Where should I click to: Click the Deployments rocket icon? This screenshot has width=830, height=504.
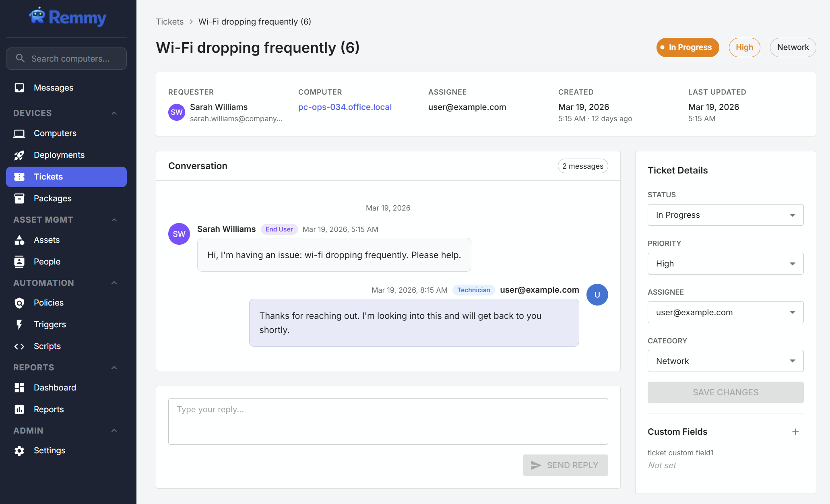19,155
